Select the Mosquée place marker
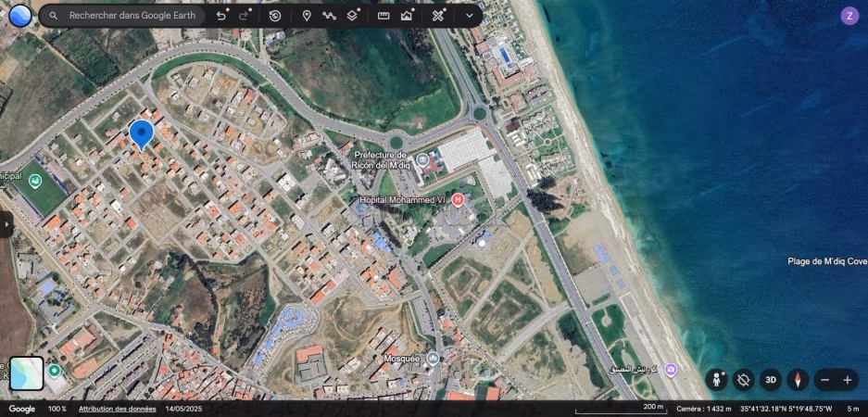Viewport: 868px width, 417px height. point(433,359)
